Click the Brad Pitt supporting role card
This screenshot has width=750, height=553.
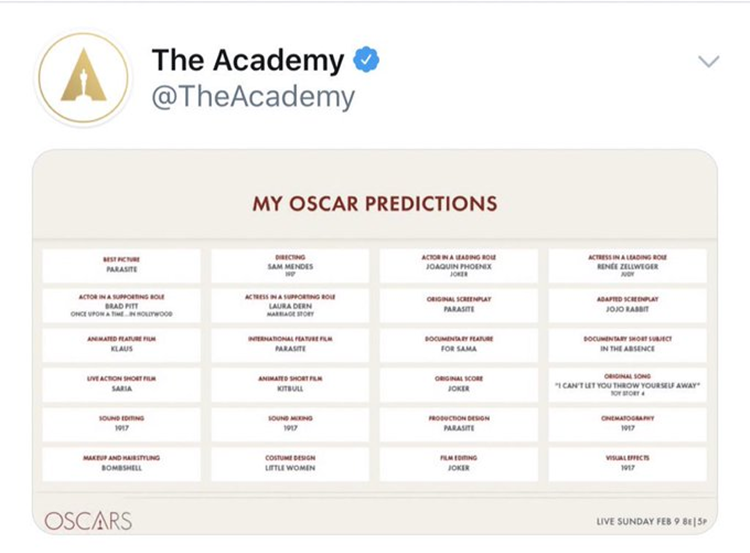click(121, 305)
